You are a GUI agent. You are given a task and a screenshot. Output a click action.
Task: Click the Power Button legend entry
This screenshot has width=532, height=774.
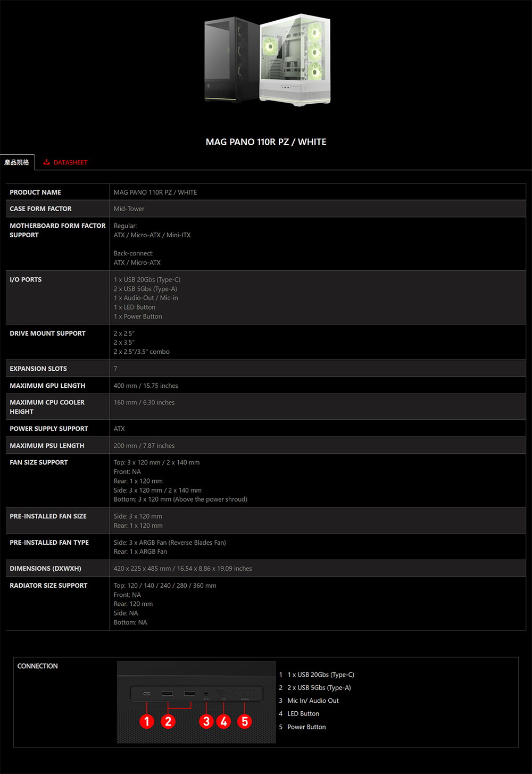[x=306, y=727]
